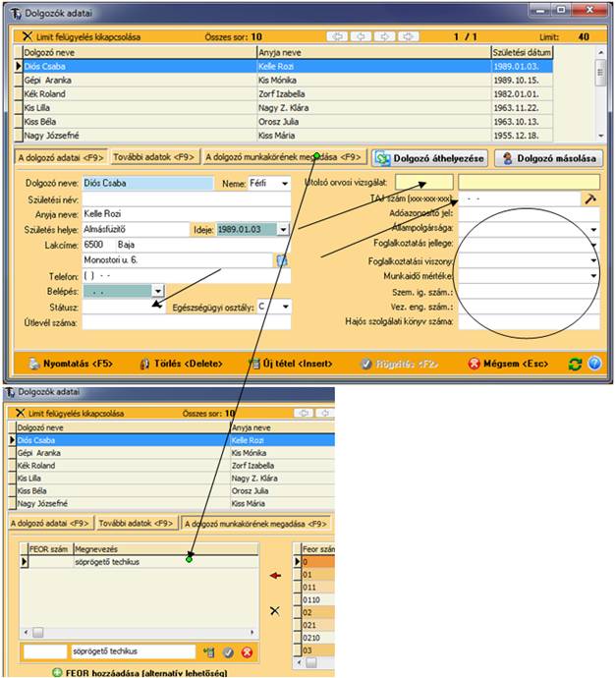Image resolution: width=616 pixels, height=678 pixels.
Task: Click the Dolgozó neve field with Diós Csaba
Action: point(147,184)
